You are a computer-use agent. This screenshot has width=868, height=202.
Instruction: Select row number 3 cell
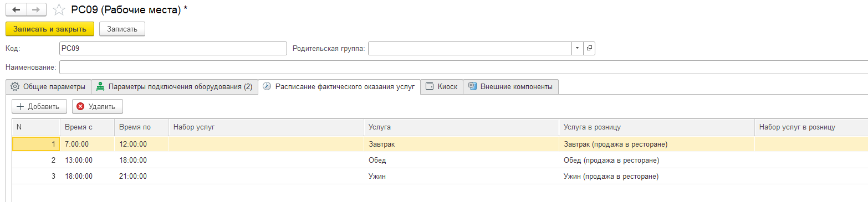36,177
